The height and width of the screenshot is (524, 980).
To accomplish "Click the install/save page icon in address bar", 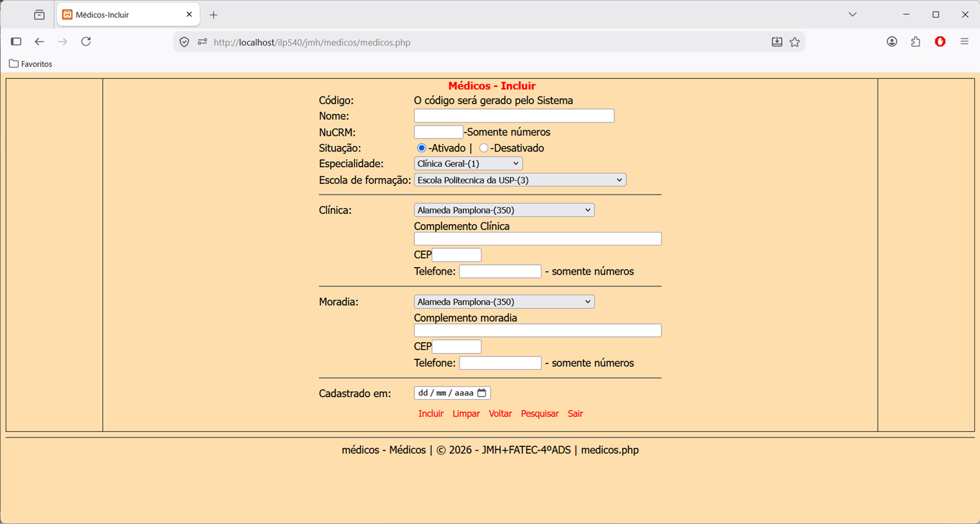I will [x=777, y=42].
